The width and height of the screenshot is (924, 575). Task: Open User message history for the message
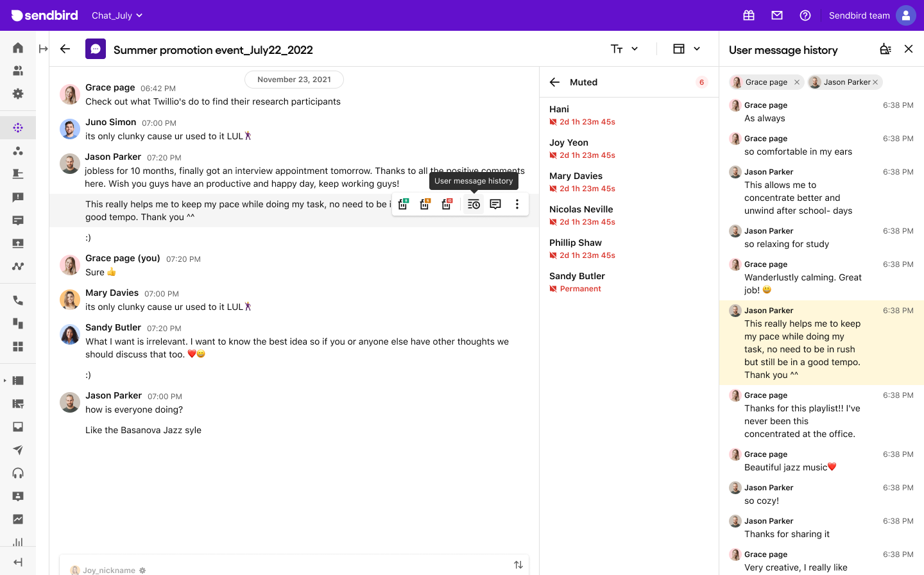click(473, 204)
